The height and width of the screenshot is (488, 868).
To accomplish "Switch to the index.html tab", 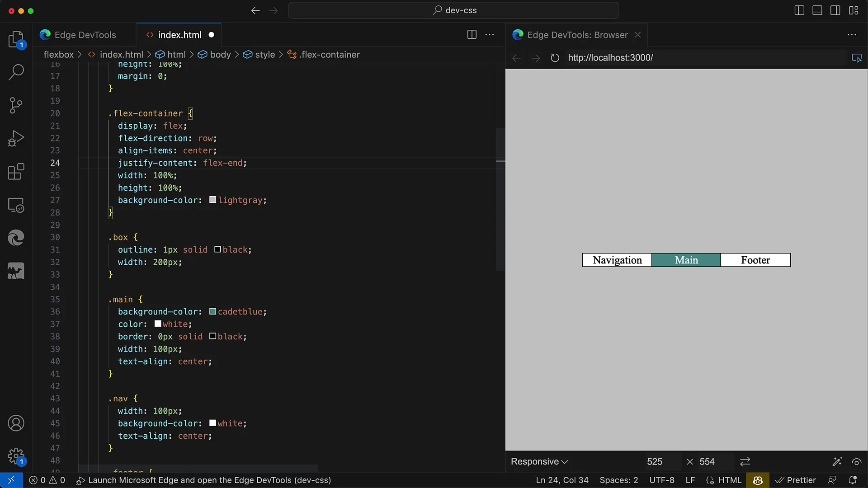I will coord(179,34).
